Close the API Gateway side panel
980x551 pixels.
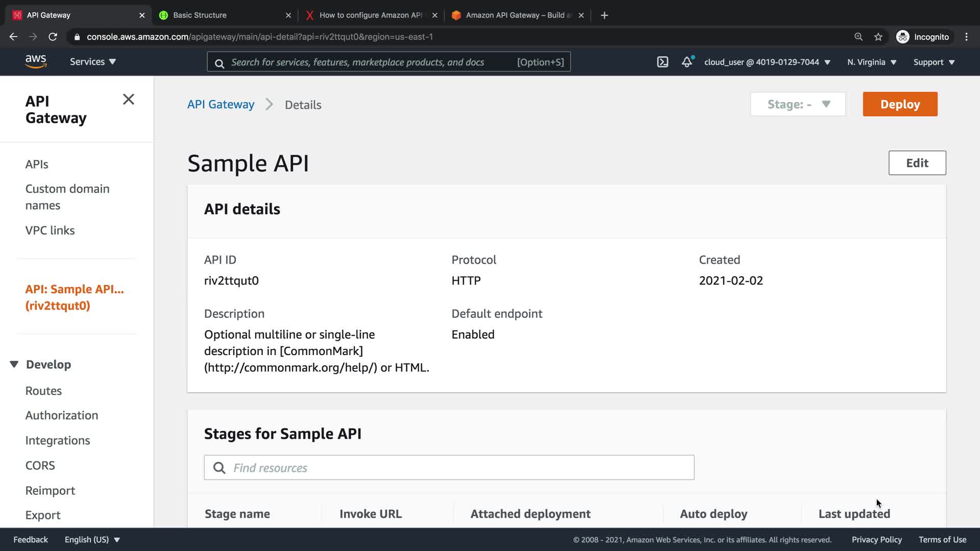[x=129, y=99]
